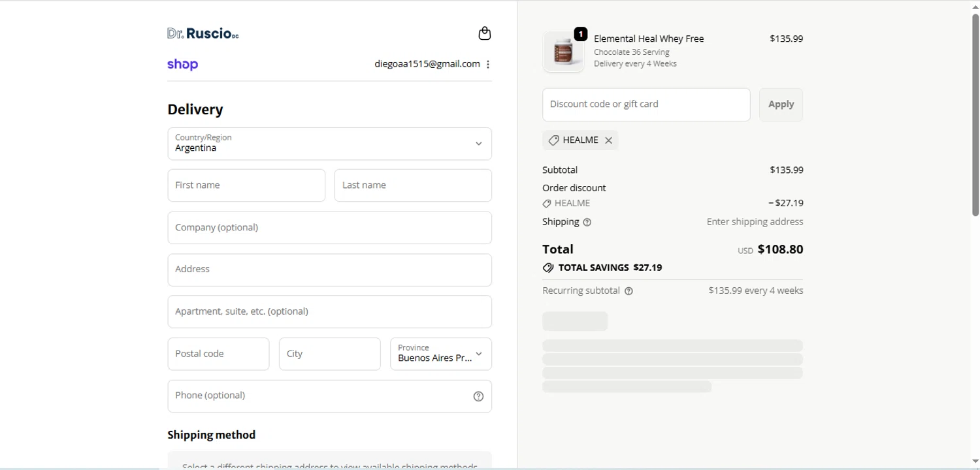The image size is (980, 470).
Task: Click the Company (optional) field
Action: [329, 228]
